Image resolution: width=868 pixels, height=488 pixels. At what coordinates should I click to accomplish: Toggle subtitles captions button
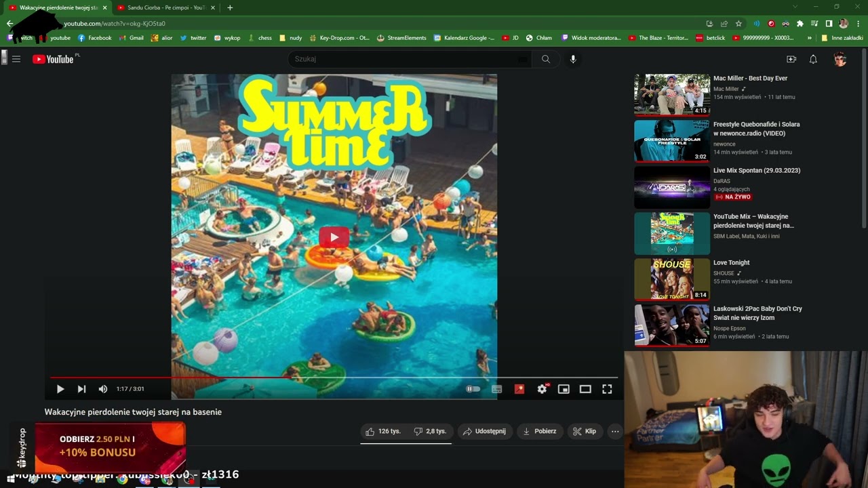[496, 389]
